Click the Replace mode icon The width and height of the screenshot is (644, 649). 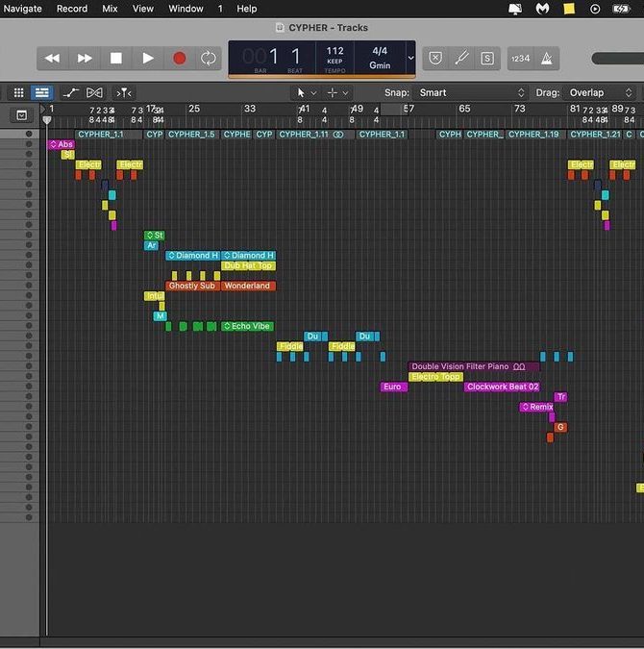(435, 59)
